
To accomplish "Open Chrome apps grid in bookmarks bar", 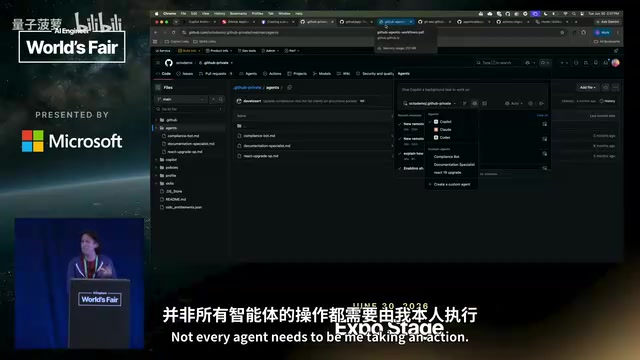I will coord(155,42).
